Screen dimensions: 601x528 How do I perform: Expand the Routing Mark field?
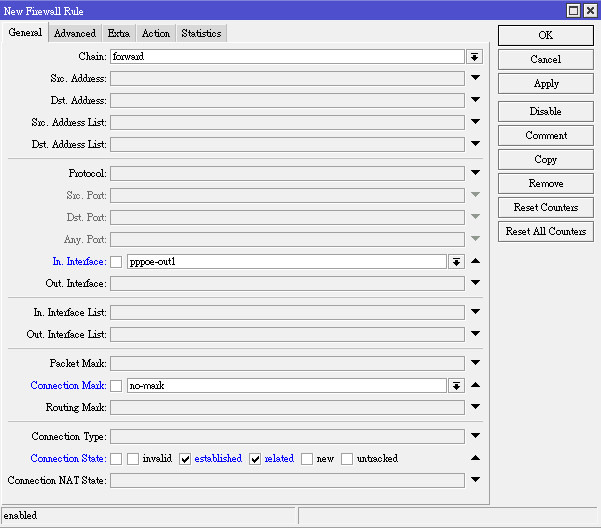tap(475, 407)
